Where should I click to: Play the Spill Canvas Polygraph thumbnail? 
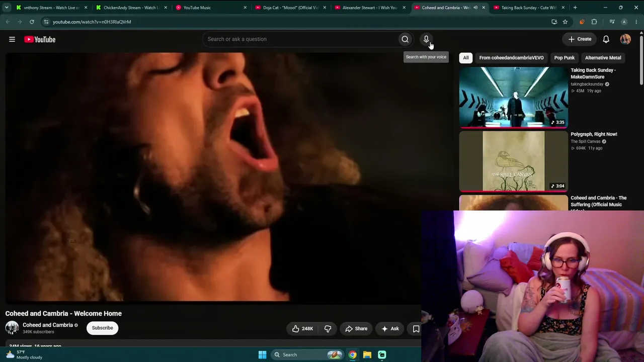[x=513, y=161]
